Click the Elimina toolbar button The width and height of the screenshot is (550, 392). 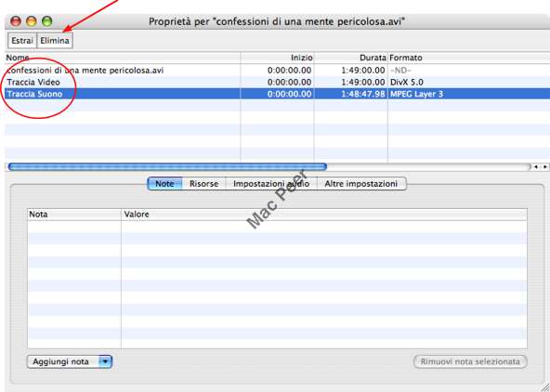click(55, 41)
